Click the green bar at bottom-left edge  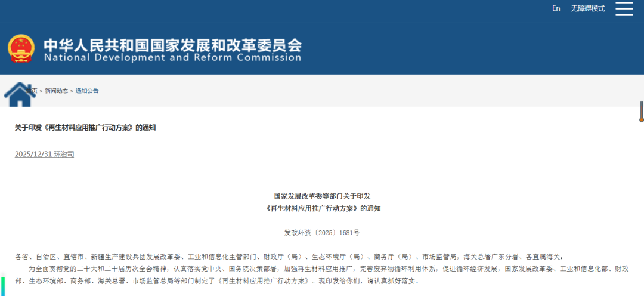(2, 285)
